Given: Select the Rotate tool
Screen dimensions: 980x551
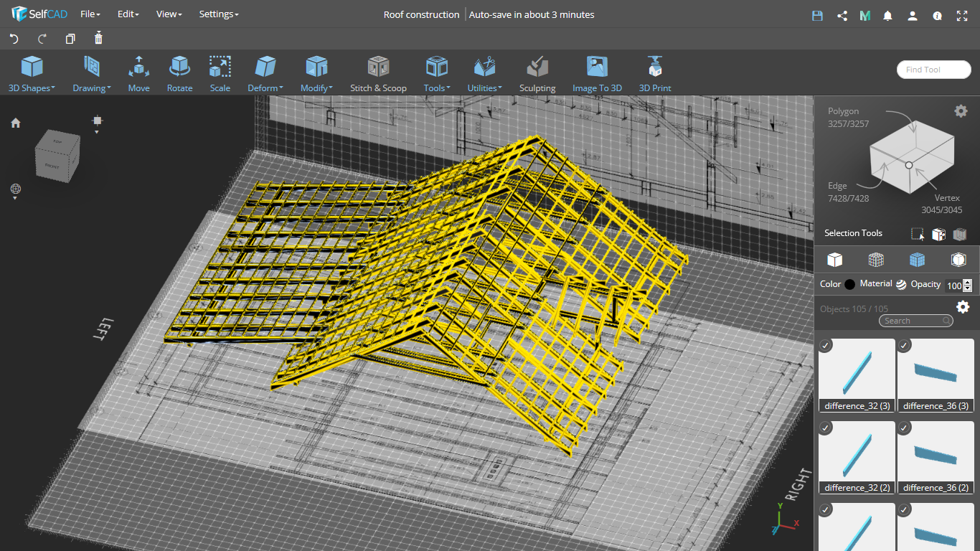Looking at the screenshot, I should click(x=179, y=75).
